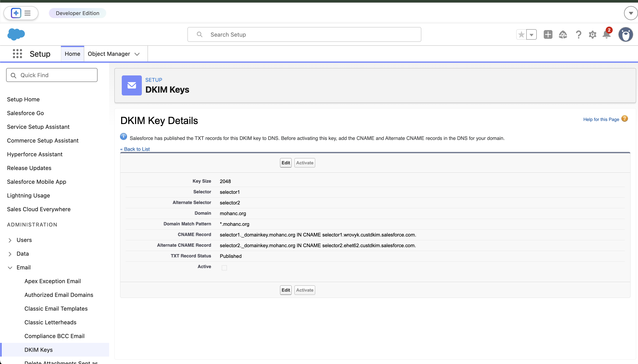
Task: Click the top Edit button
Action: pyautogui.click(x=286, y=163)
